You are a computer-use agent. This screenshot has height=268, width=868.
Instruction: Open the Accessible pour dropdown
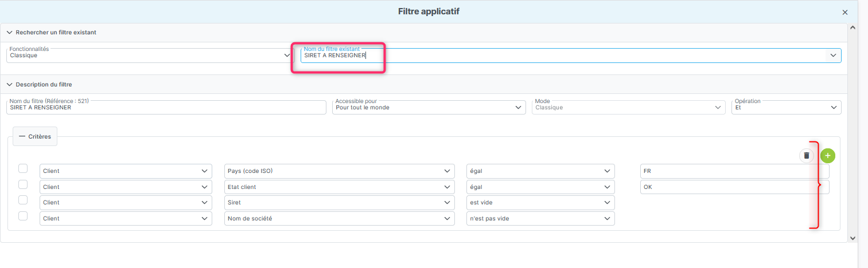(429, 107)
